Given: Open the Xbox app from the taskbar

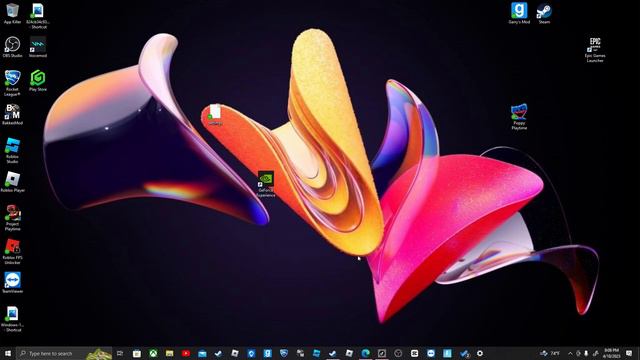Looking at the screenshot, I should coord(153,353).
